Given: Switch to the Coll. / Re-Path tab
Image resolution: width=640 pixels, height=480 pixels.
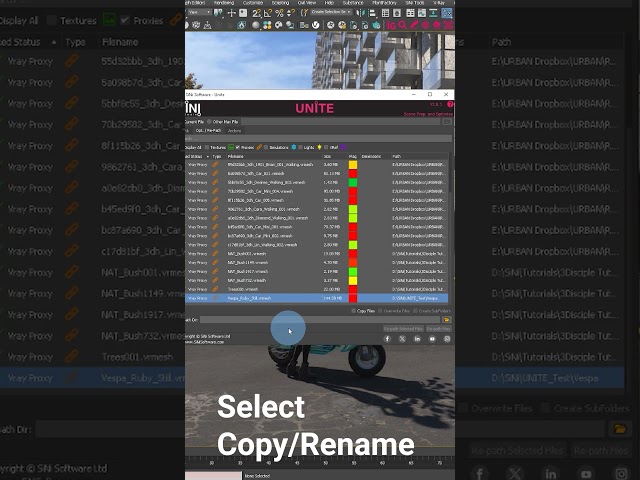Looking at the screenshot, I should tap(208, 131).
